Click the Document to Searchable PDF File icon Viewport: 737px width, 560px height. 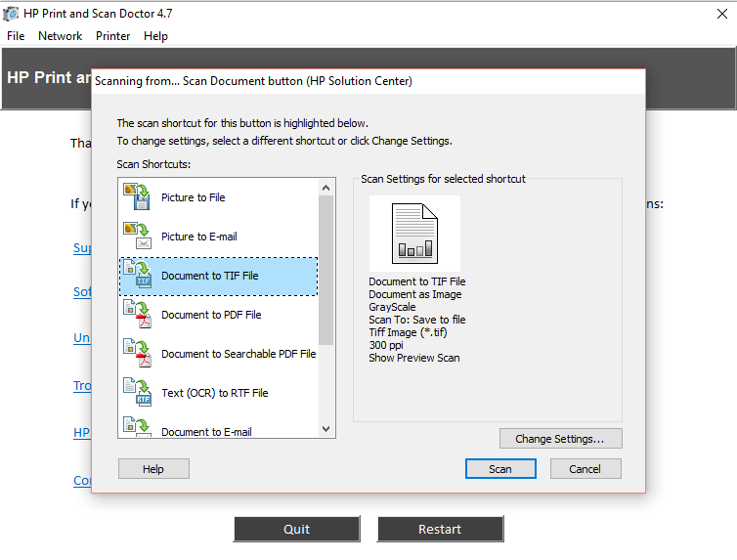pos(137,353)
